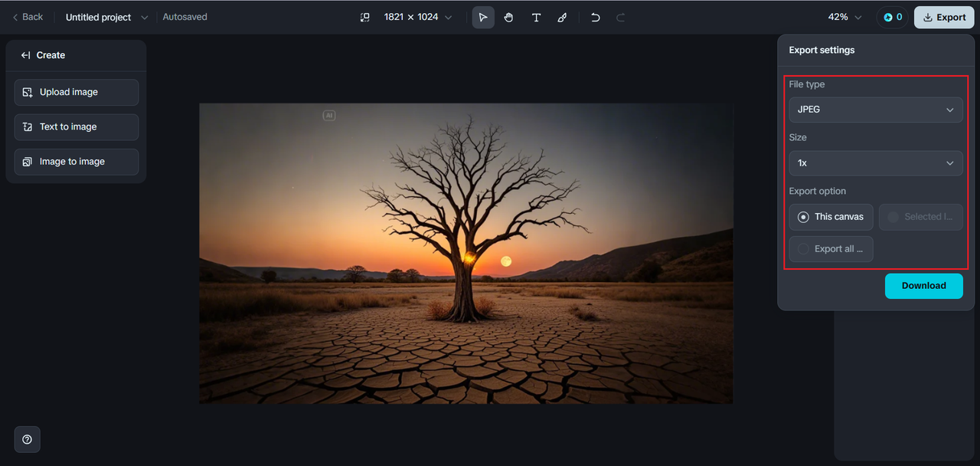980x466 pixels.
Task: Open the Size 1x dropdown
Action: (876, 163)
